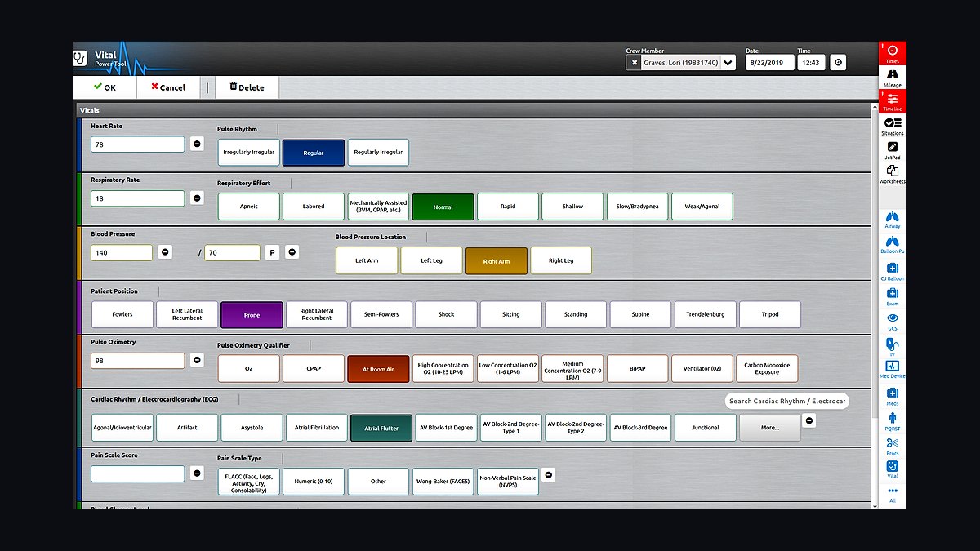Open the IV power tool
The width and height of the screenshot is (980, 551).
pyautogui.click(x=892, y=346)
